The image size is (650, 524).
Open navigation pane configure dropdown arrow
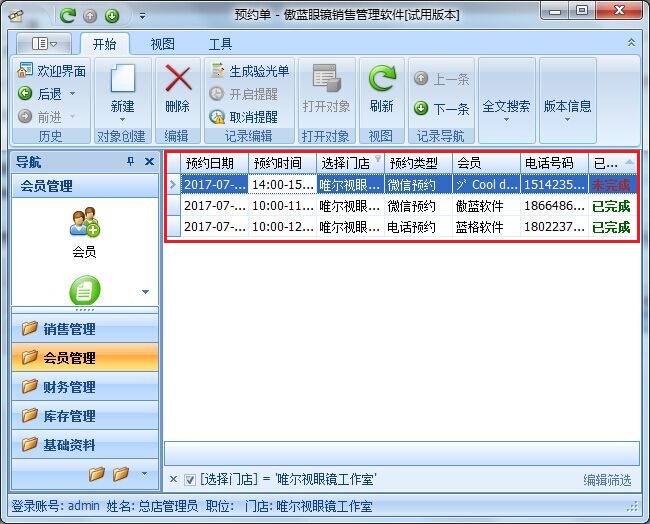click(144, 473)
